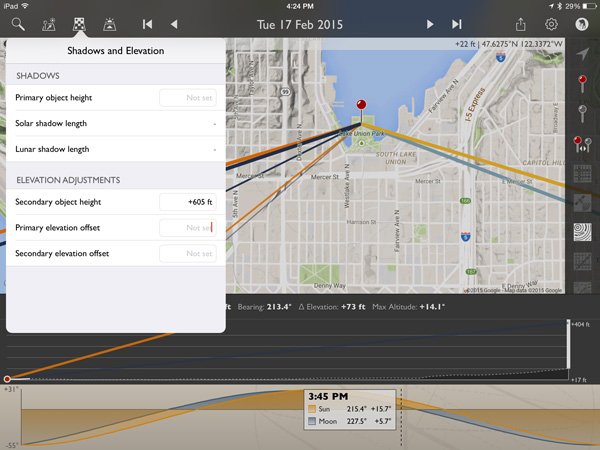Image resolution: width=600 pixels, height=450 pixels.
Task: Skip to the next event
Action: 457,23
